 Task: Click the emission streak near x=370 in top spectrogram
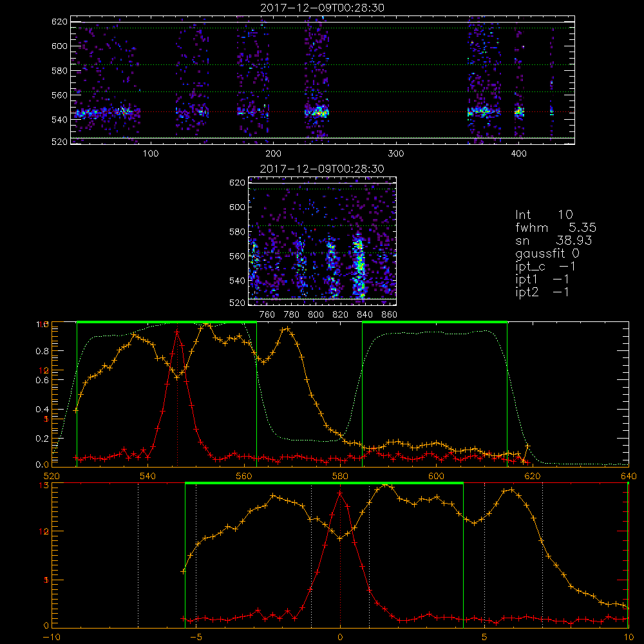click(484, 111)
